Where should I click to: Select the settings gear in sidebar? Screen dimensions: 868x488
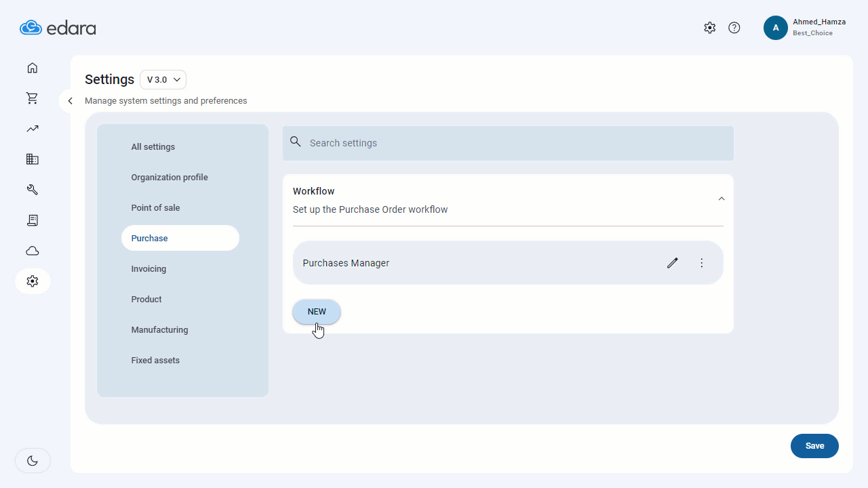[x=33, y=281]
